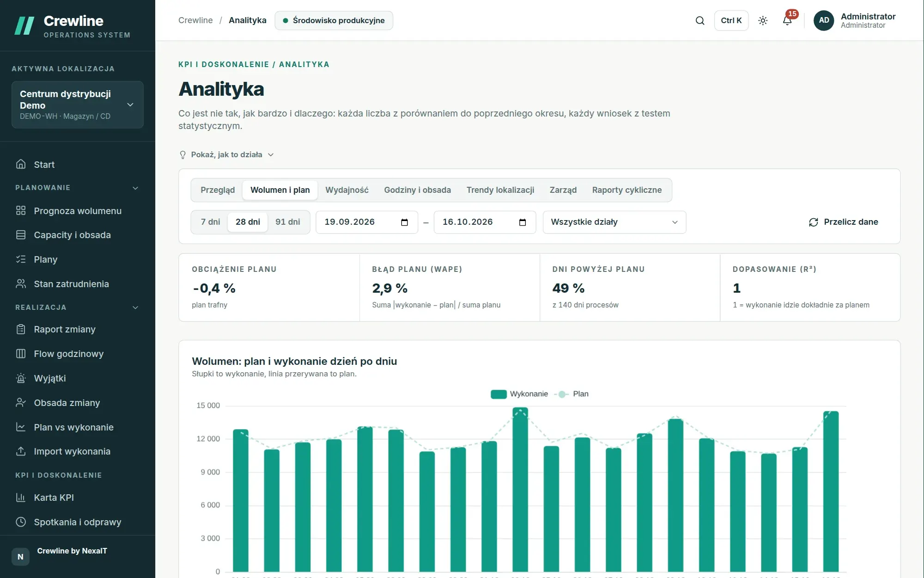Click the Karta KPI bar chart icon

(x=21, y=498)
